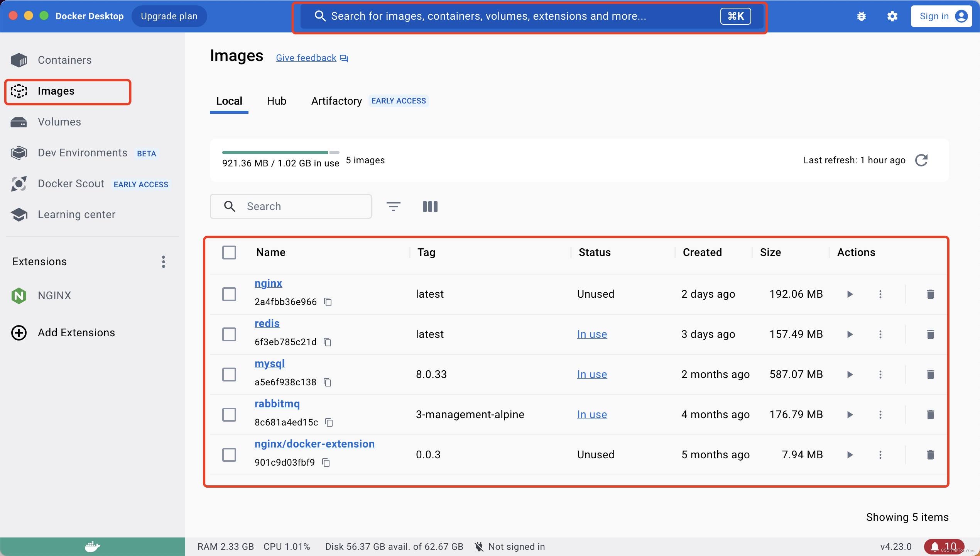Screen dimensions: 980x556
Task: Run the rabbitmq image
Action: click(850, 415)
